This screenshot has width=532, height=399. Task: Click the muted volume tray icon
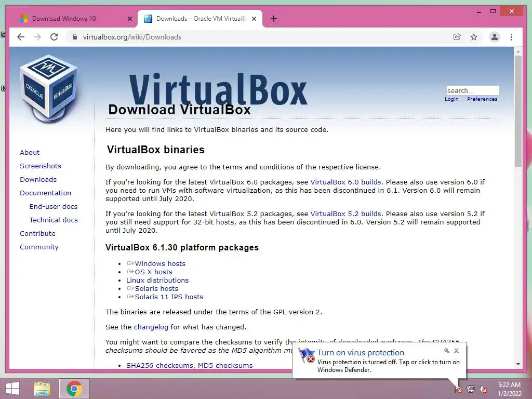tap(483, 389)
